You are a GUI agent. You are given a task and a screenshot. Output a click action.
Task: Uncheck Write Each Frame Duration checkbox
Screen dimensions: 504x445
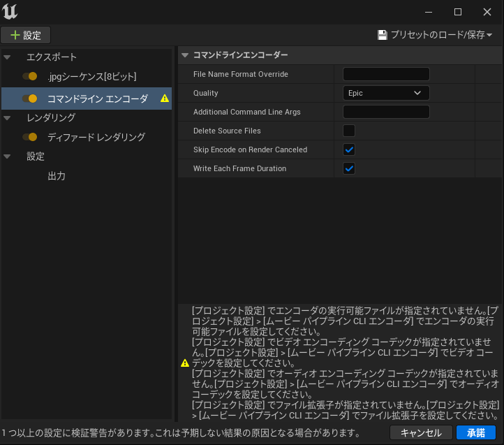[x=349, y=168]
